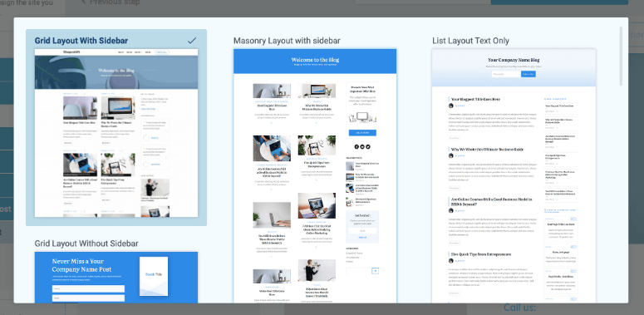The width and height of the screenshot is (644, 315).
Task: Select the Grid Layout Without Sidebar thumbnail
Action: pos(116,278)
